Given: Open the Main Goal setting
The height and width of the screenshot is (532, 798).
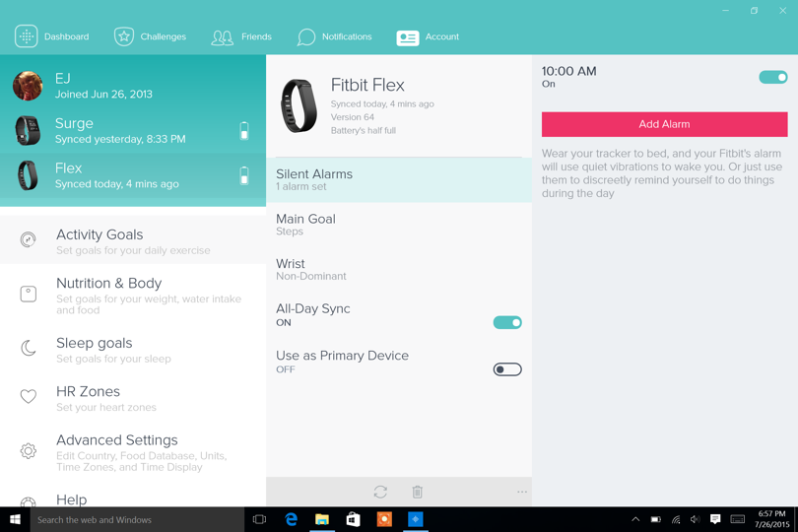Looking at the screenshot, I should point(398,225).
